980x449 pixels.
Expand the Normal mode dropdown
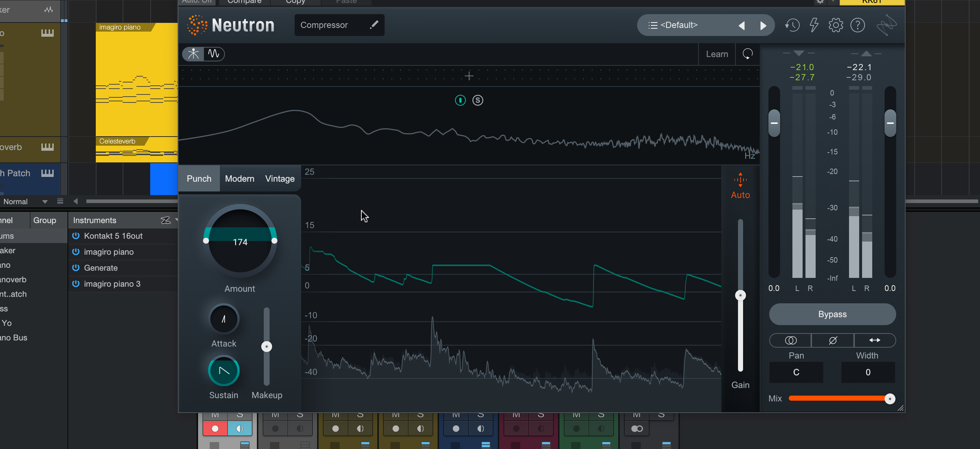(x=45, y=202)
